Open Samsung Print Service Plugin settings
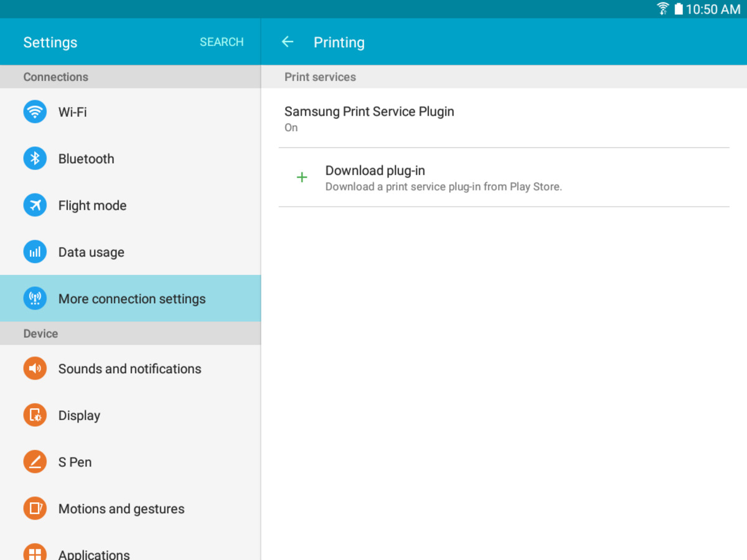This screenshot has width=747, height=560. [369, 118]
